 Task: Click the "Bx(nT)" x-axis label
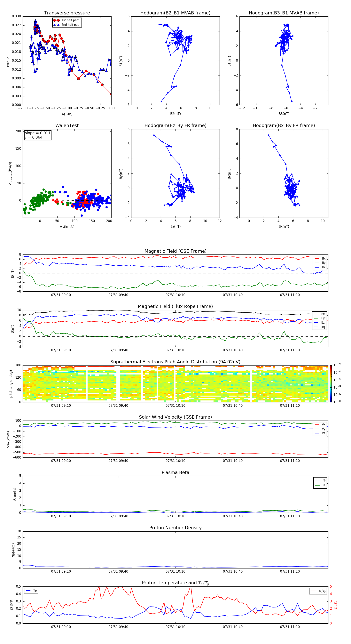pyautogui.click(x=284, y=227)
